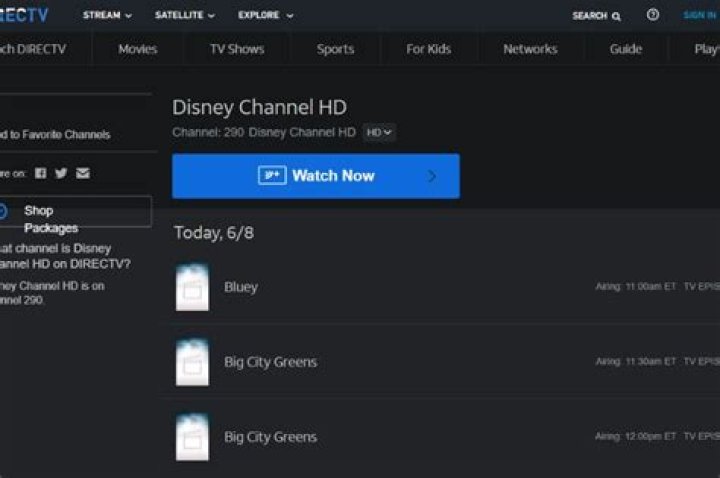The width and height of the screenshot is (720, 478).
Task: Open the Bluey show thumbnail
Action: (x=192, y=287)
